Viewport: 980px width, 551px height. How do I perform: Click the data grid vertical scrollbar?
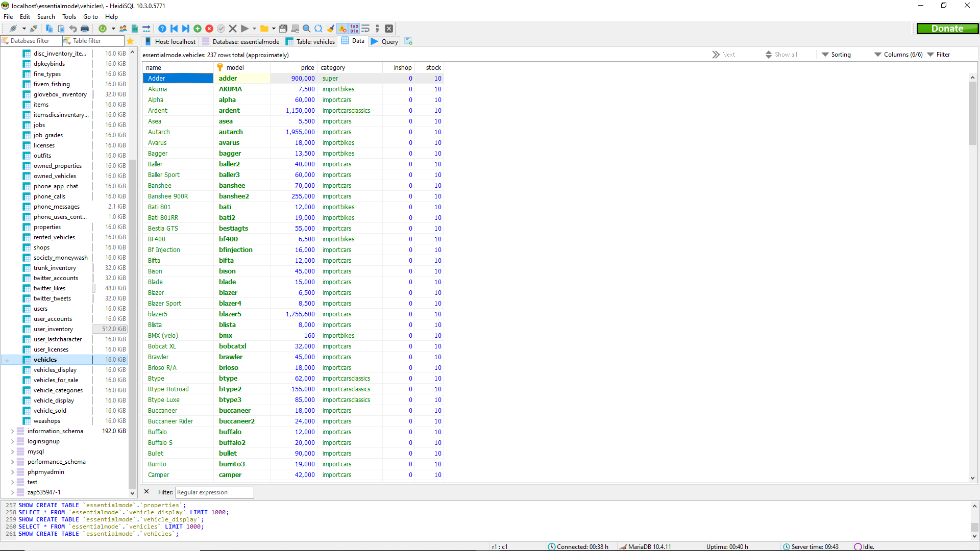[x=972, y=275]
